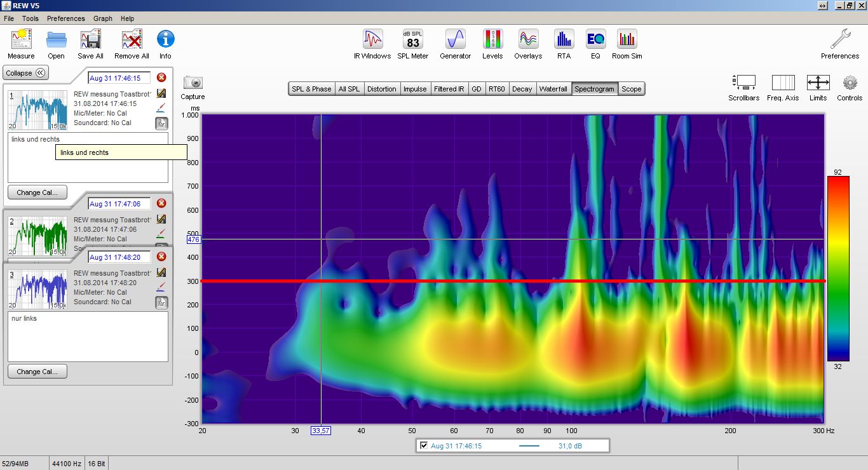Click Change Cal... for measurement 1
Screen dimensions: 868x470
pos(37,192)
